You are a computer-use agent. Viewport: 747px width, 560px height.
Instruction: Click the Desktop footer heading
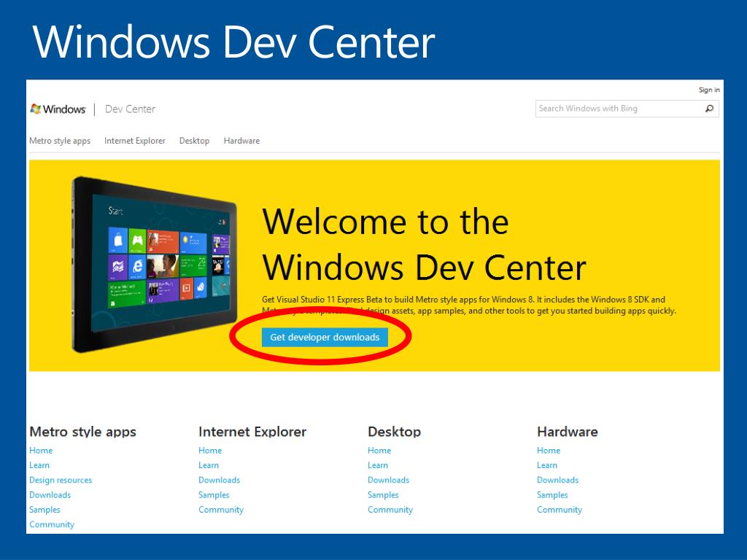tap(394, 432)
